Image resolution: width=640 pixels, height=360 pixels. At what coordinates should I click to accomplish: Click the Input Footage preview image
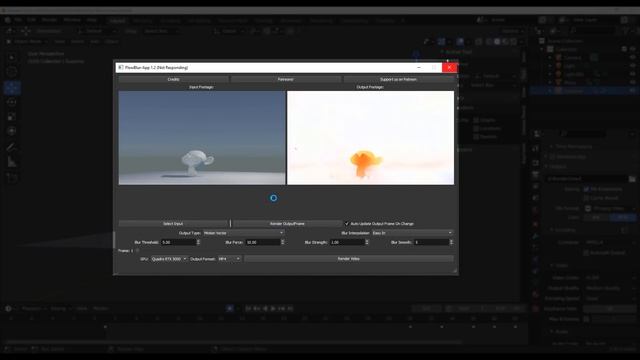[202, 138]
